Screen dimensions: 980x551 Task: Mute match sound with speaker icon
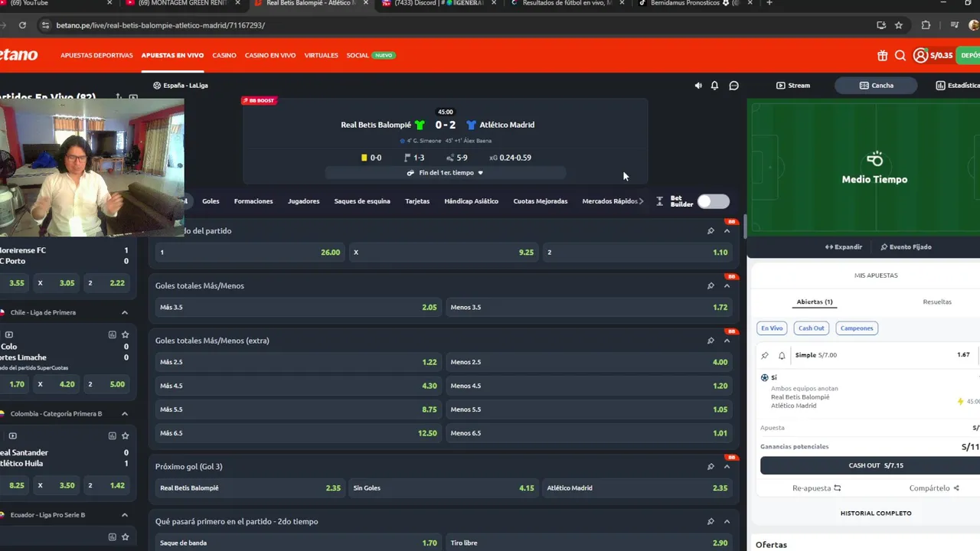[x=698, y=86]
